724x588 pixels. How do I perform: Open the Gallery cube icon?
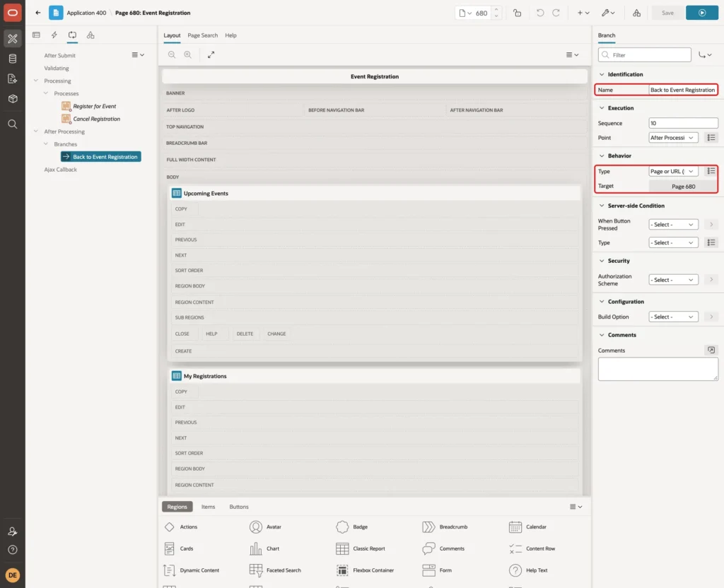click(x=13, y=99)
